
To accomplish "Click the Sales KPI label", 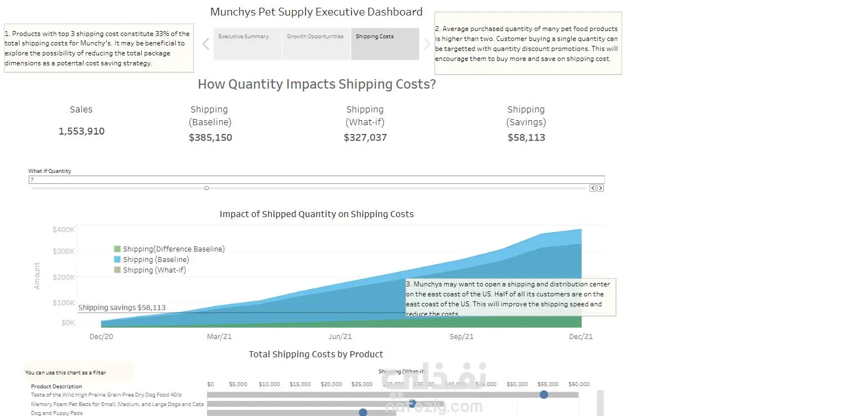I will pos(81,110).
